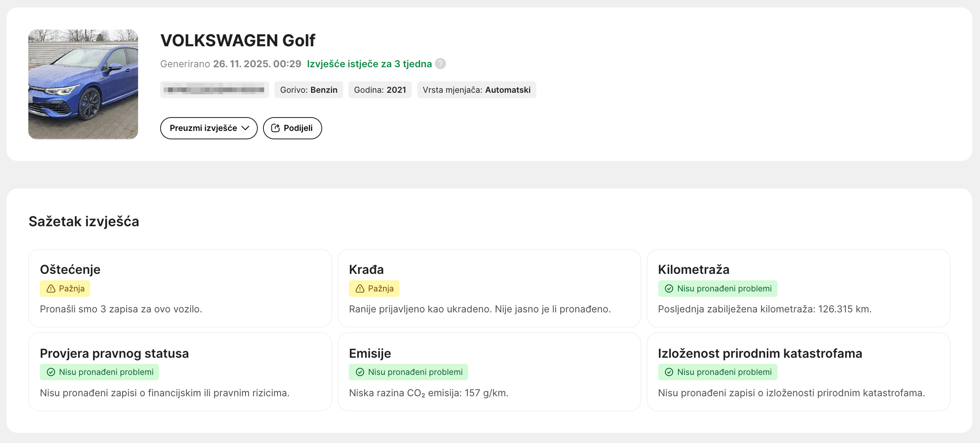Screen dimensions: 980x443
Task: Click the green check icon in Izloženost prirodnim katastrofama card
Action: (669, 372)
